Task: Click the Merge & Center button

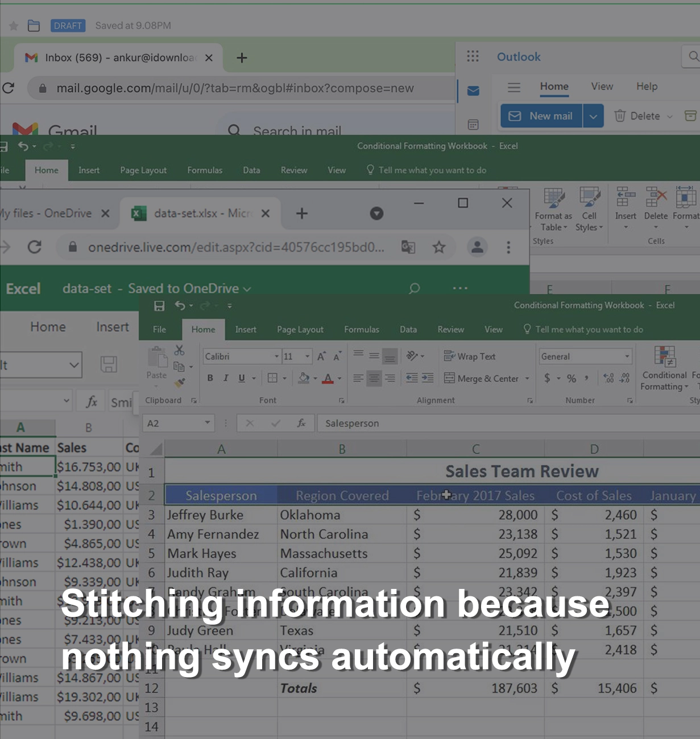Action: coord(482,379)
